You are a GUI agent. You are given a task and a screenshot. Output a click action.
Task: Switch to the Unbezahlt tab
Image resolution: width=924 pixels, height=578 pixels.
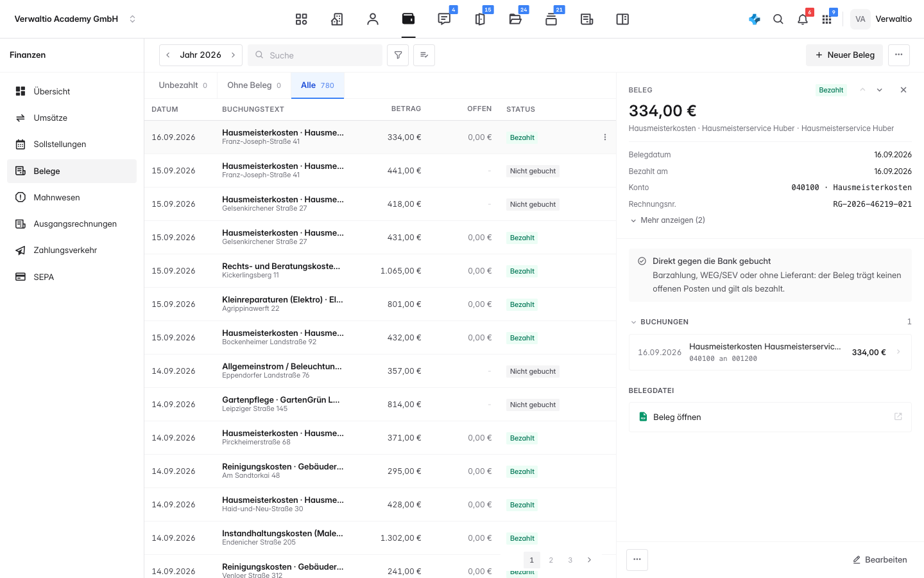click(183, 85)
